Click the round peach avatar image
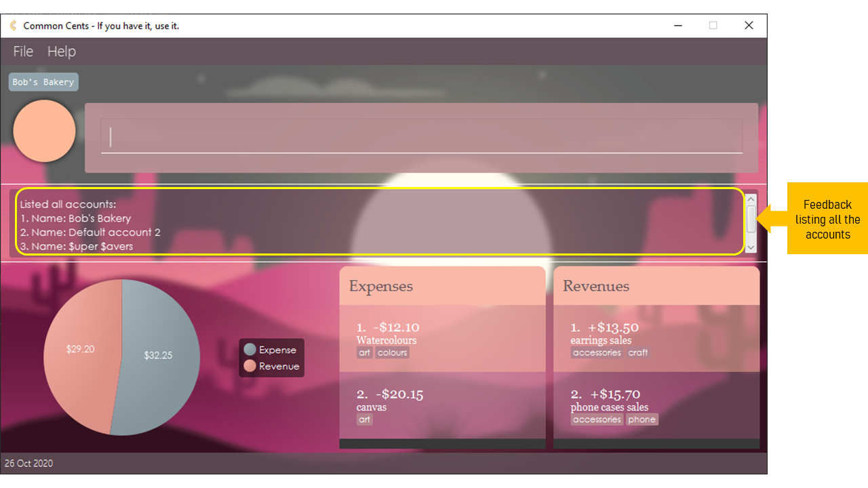The width and height of the screenshot is (868, 488). 44,131
